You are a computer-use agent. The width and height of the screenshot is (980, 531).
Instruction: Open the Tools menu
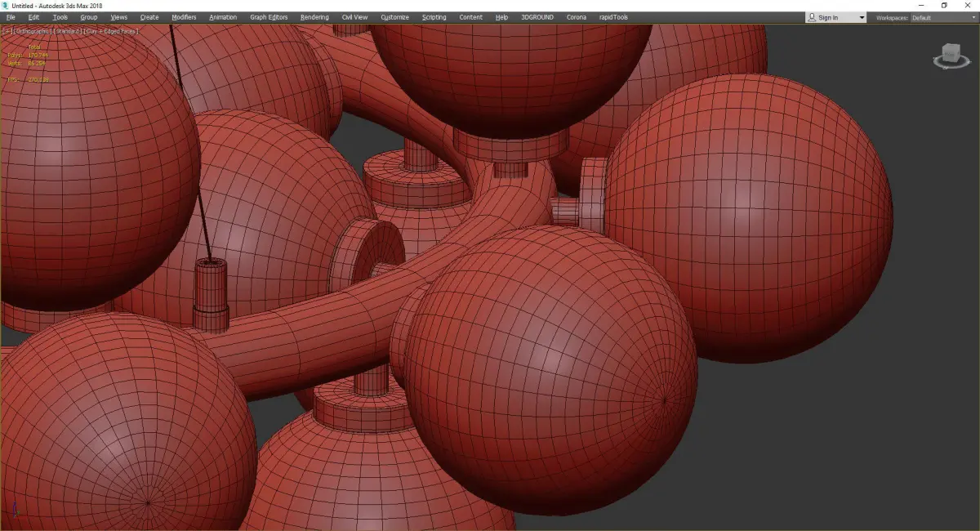(60, 17)
